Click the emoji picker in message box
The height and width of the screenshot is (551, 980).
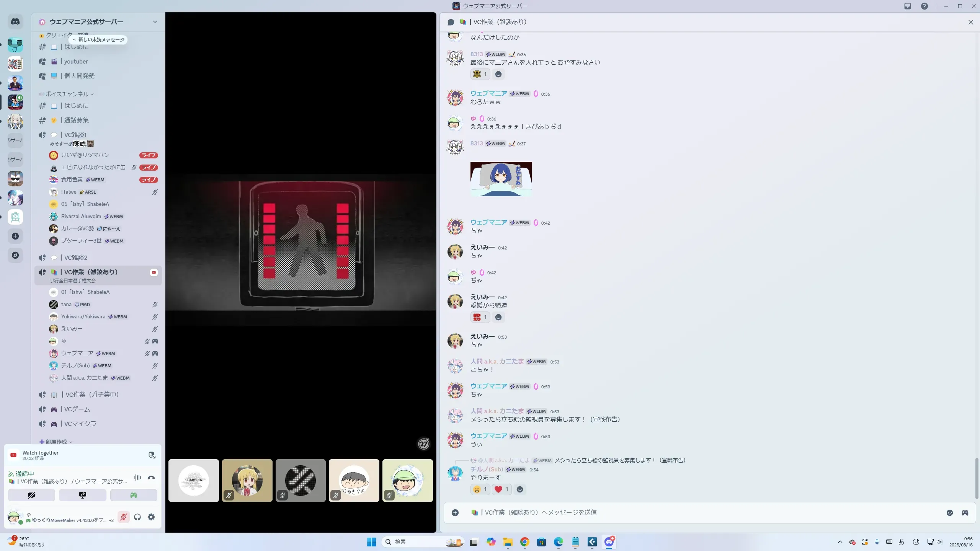pyautogui.click(x=950, y=513)
